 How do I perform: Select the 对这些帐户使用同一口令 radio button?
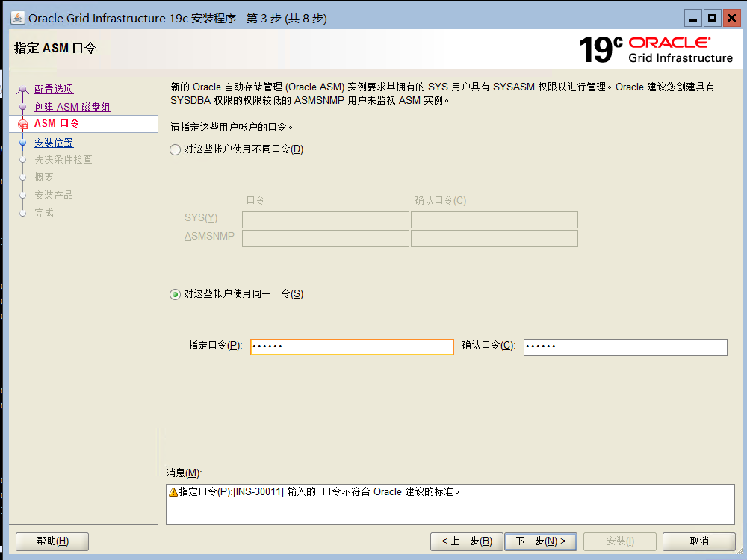(174, 293)
